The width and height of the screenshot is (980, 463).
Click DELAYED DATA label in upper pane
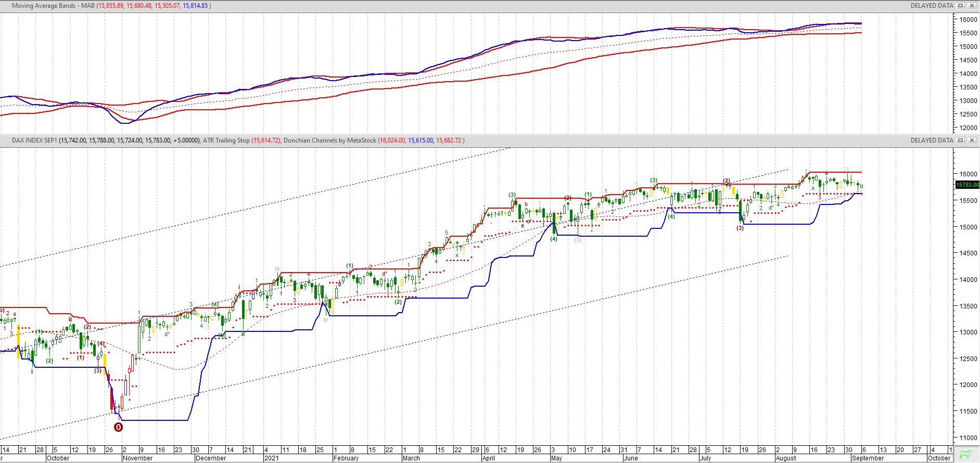click(932, 6)
